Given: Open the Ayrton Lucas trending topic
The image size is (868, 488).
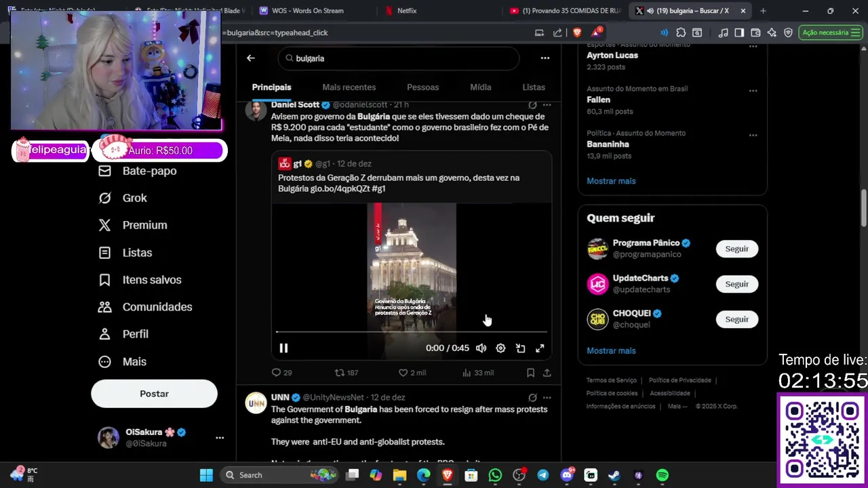Looking at the screenshot, I should click(612, 56).
